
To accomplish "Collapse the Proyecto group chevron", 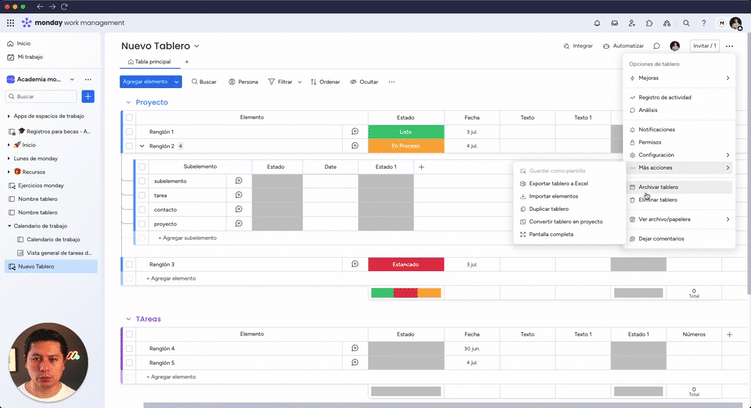I will pos(128,102).
